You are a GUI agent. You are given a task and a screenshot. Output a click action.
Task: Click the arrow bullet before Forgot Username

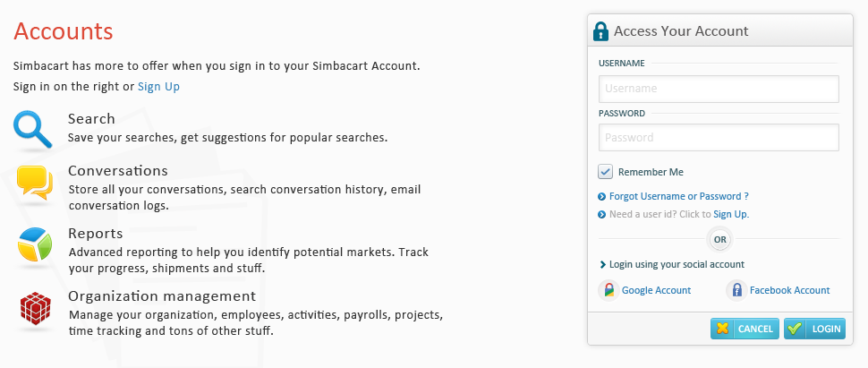601,197
